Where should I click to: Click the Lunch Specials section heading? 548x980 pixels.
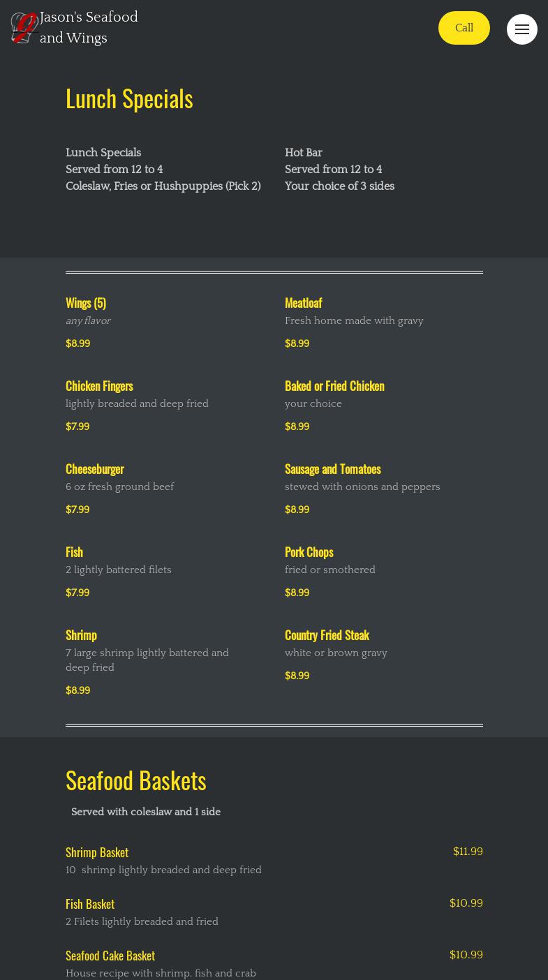click(x=129, y=98)
